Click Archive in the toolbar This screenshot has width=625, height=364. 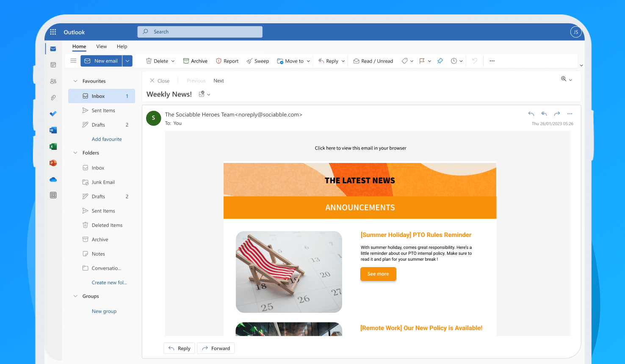195,61
